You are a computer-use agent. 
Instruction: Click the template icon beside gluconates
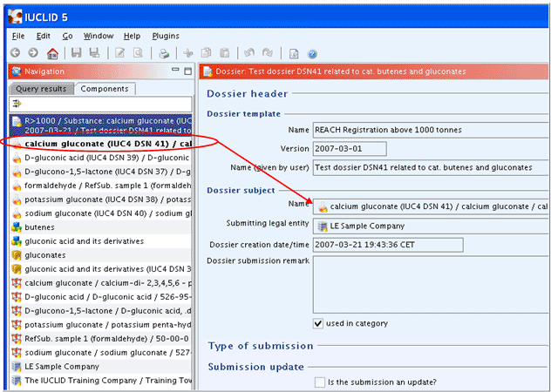coord(17,255)
